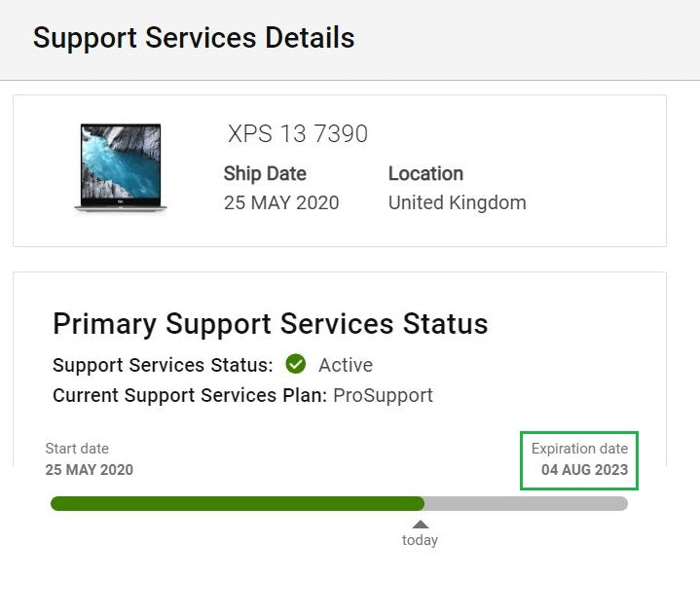Image resolution: width=700 pixels, height=616 pixels.
Task: Click the Primary Support Services Status heading
Action: coord(270,324)
